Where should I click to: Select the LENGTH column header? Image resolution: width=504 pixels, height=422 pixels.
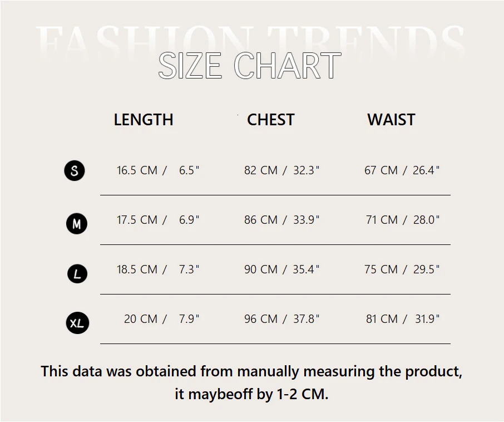point(144,120)
